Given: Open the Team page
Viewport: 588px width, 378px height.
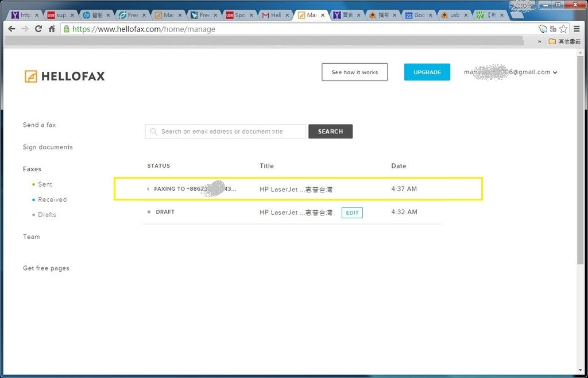Looking at the screenshot, I should coord(31,237).
